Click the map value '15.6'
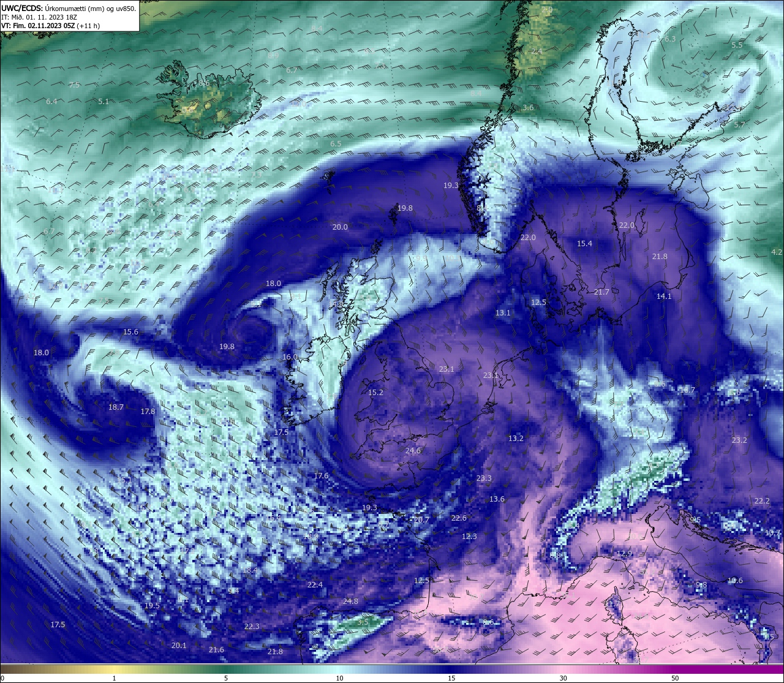The width and height of the screenshot is (784, 683). coord(130,331)
